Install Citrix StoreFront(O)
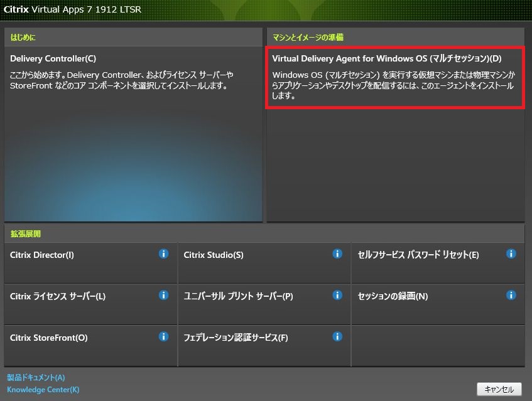532x401 pixels. tap(49, 338)
